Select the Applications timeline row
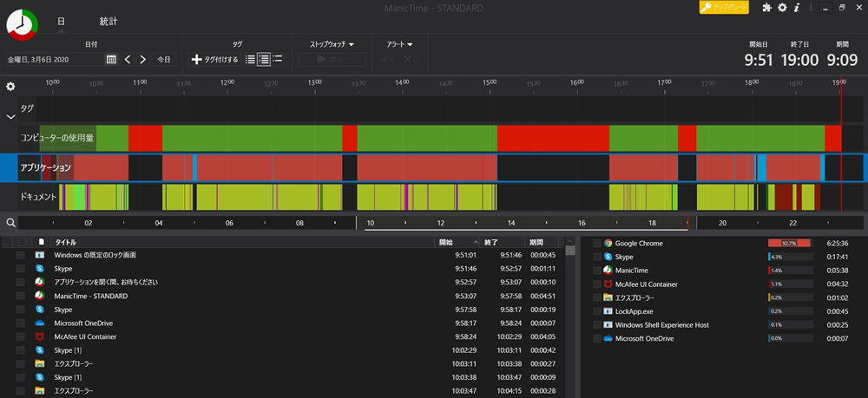Screen dimensions: 868x398 [440, 167]
